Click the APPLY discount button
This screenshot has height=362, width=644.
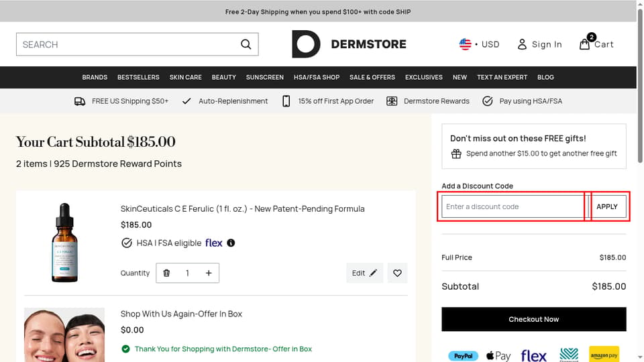click(607, 206)
